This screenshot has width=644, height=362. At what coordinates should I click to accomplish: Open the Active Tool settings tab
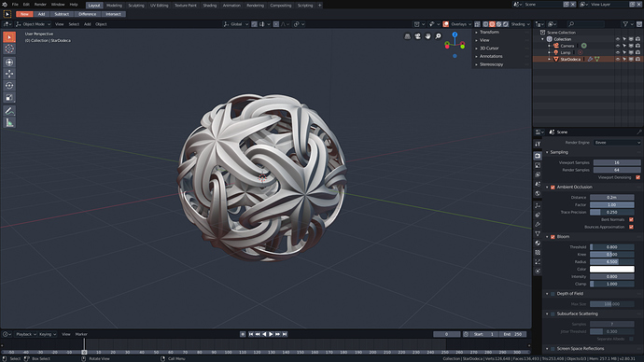[x=538, y=144]
